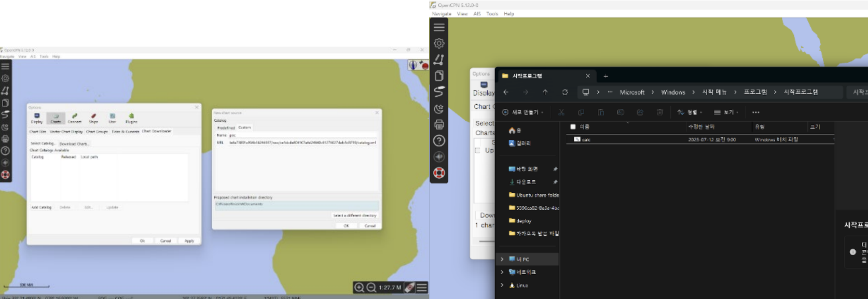Viewport: 868px width, 299px height.
Task: Go up one folder in File Explorer
Action: click(x=545, y=92)
